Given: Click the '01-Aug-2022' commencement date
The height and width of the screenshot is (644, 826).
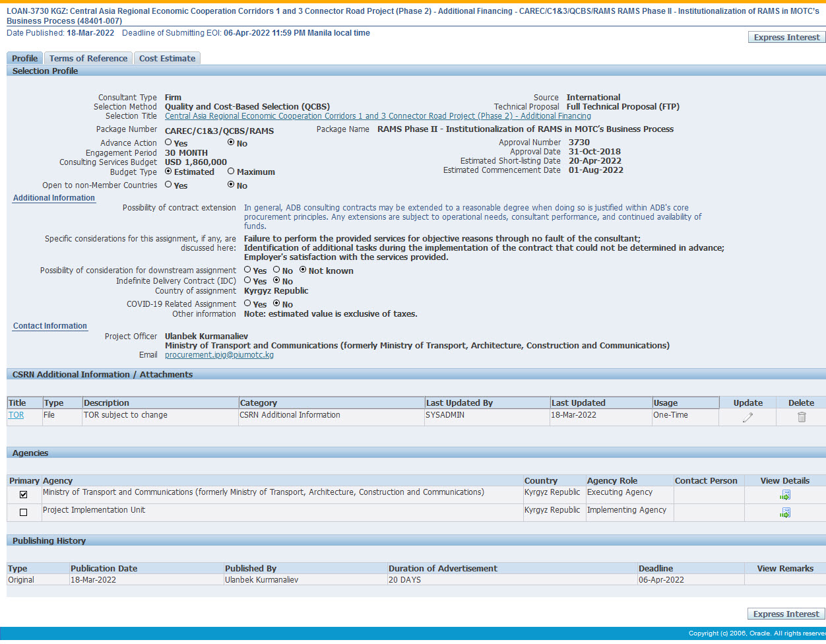Looking at the screenshot, I should 596,170.
